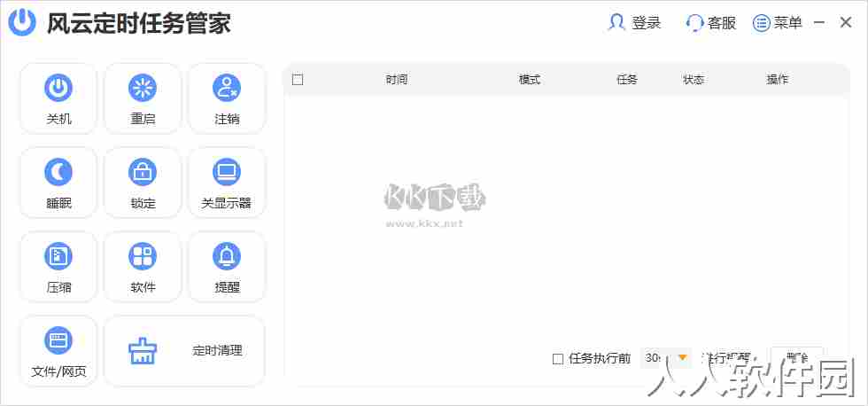868x406 pixels.
Task: Open the 注销 logout task
Action: coord(227,98)
